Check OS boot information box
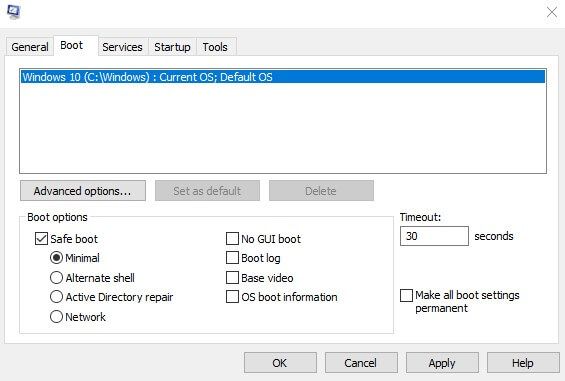This screenshot has width=565, height=381. click(232, 297)
